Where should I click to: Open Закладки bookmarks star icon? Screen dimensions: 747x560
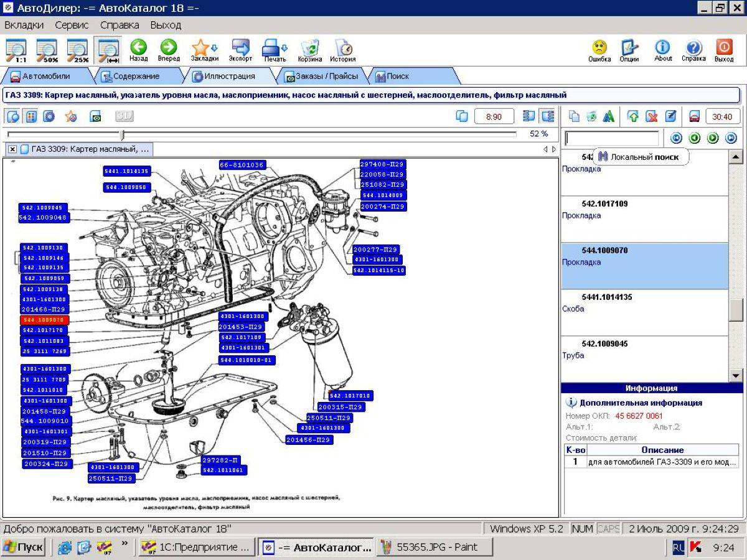(x=204, y=50)
